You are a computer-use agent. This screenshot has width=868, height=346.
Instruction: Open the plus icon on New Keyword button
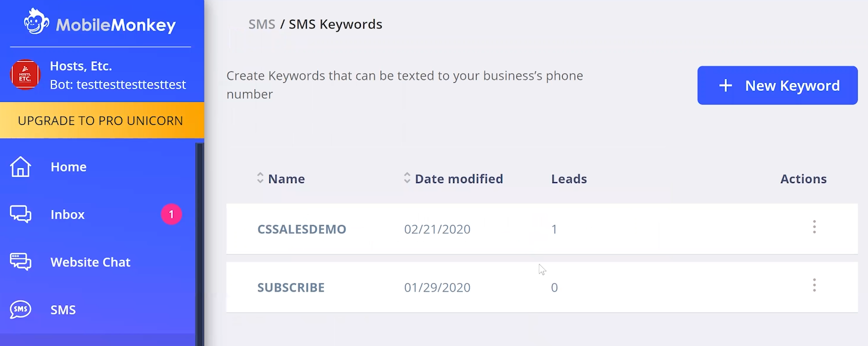[x=725, y=86]
